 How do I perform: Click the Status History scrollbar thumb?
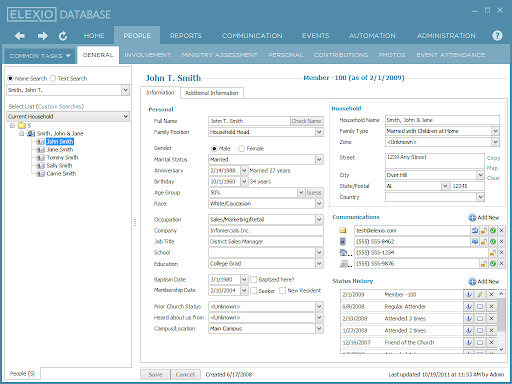[x=501, y=314]
